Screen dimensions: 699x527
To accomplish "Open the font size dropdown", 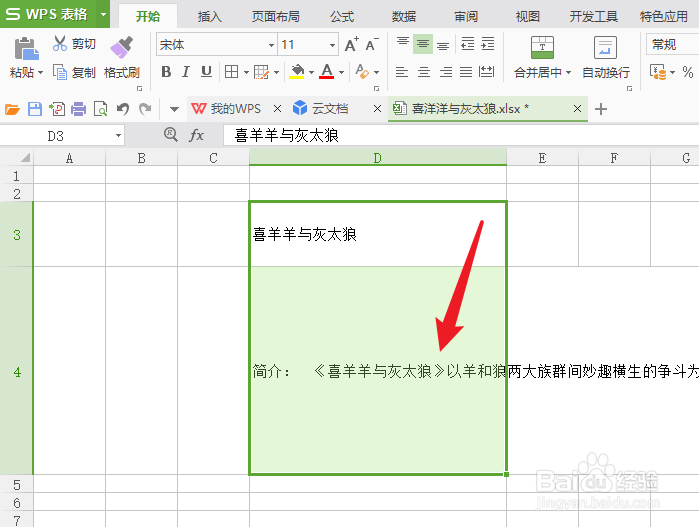I will [332, 45].
